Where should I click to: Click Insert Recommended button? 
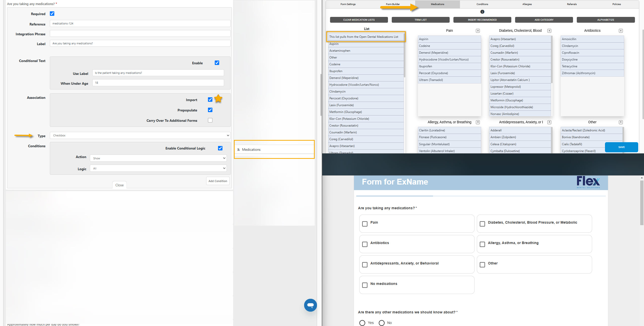click(x=482, y=20)
